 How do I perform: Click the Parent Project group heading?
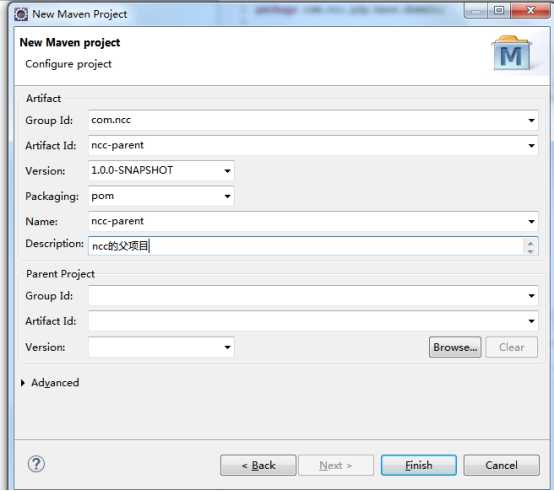(x=60, y=274)
